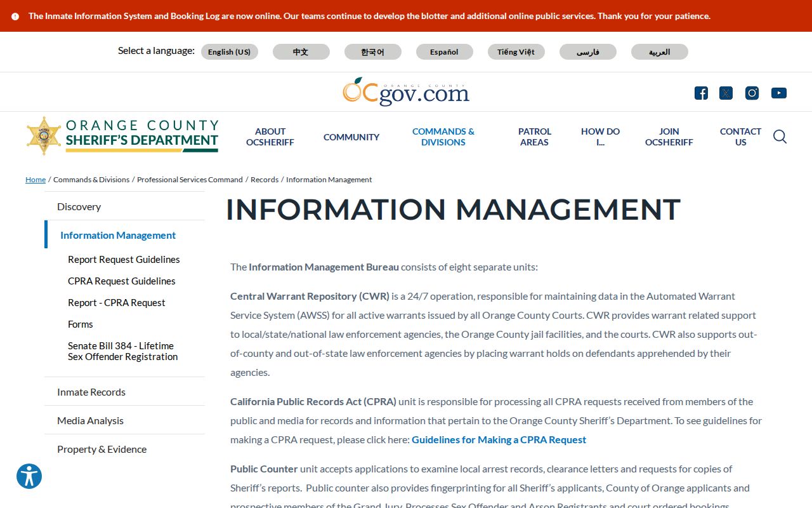Click 'Commands & Divisions' breadcrumb text
Viewport: 812px width, 508px height.
pyautogui.click(x=91, y=180)
